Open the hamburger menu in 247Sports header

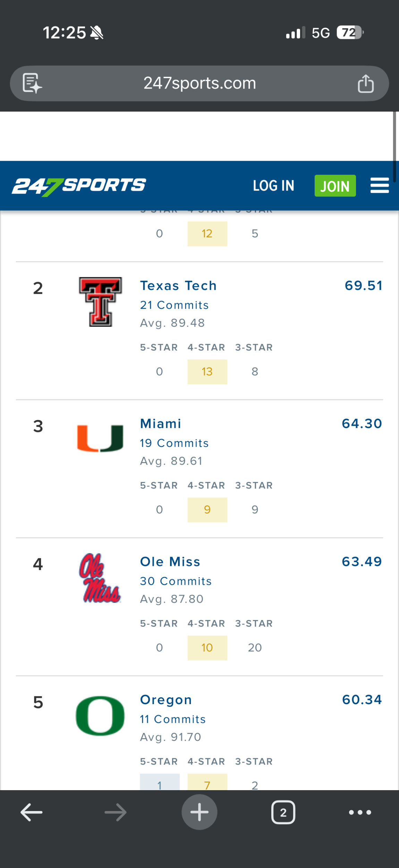379,185
